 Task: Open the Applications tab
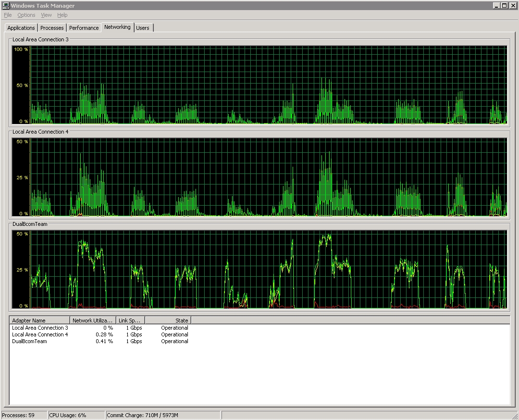coord(21,27)
